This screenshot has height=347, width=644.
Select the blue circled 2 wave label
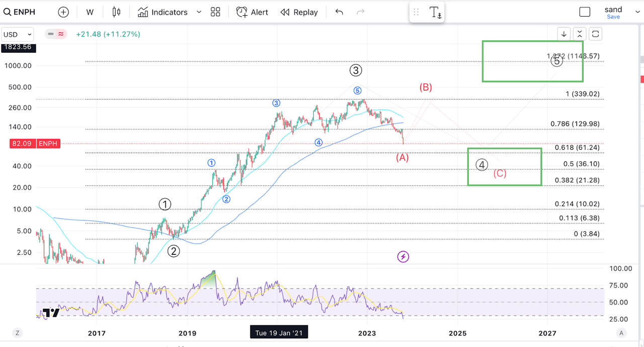click(x=226, y=199)
